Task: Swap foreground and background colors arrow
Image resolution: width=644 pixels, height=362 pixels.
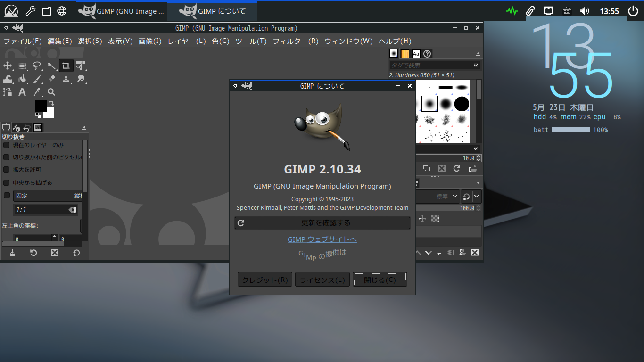Action: pyautogui.click(x=51, y=103)
